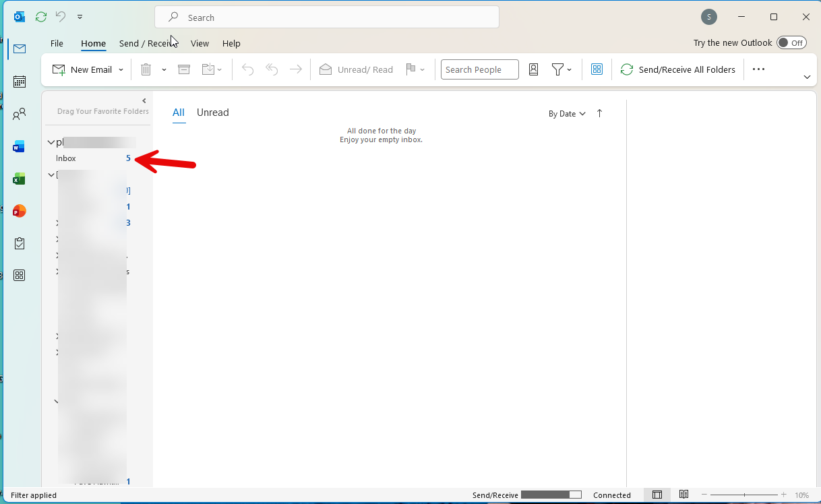The height and width of the screenshot is (504, 821).
Task: Collapse the folder pane arrow
Action: (x=144, y=101)
